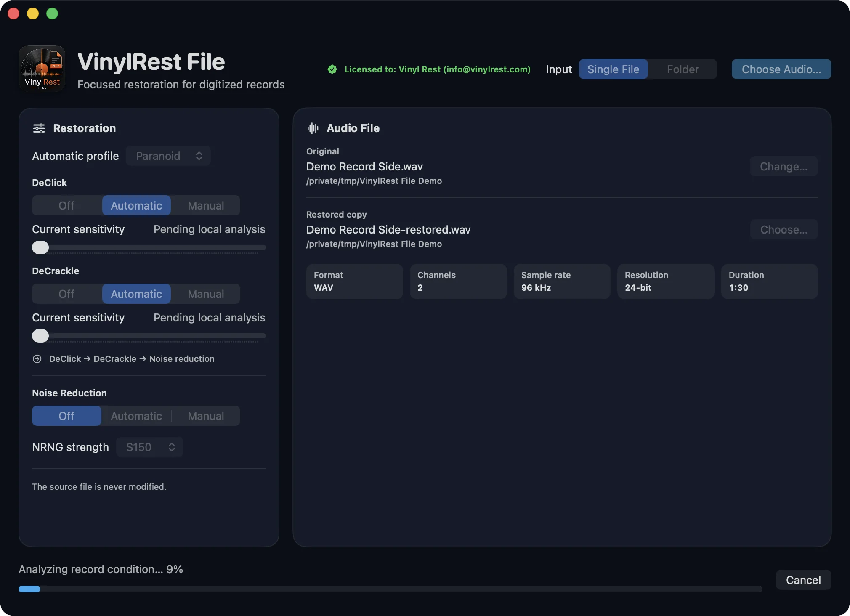Click the 'Demo Record Side-restored.wav' file name
850x616 pixels.
pos(388,230)
